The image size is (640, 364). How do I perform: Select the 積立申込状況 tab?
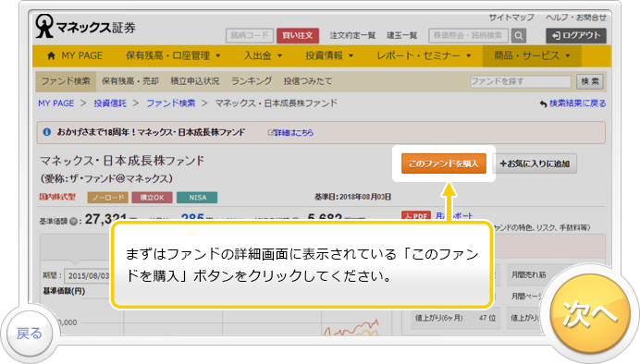click(195, 81)
